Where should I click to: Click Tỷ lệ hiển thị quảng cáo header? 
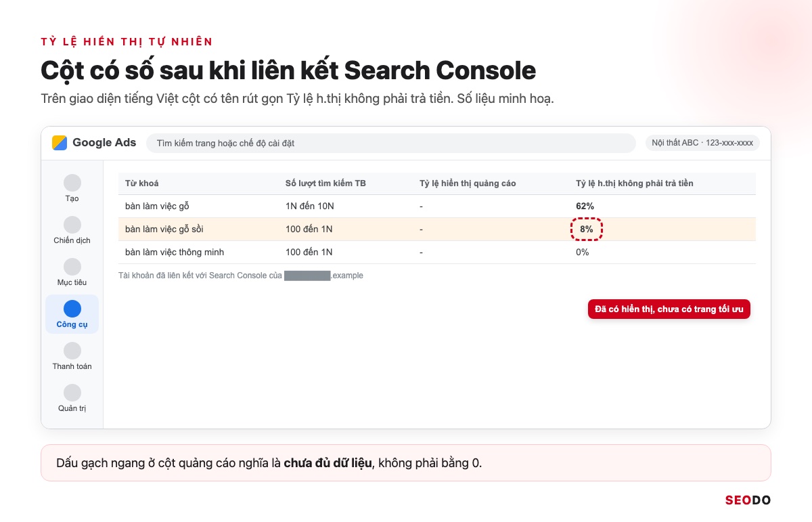[468, 183]
